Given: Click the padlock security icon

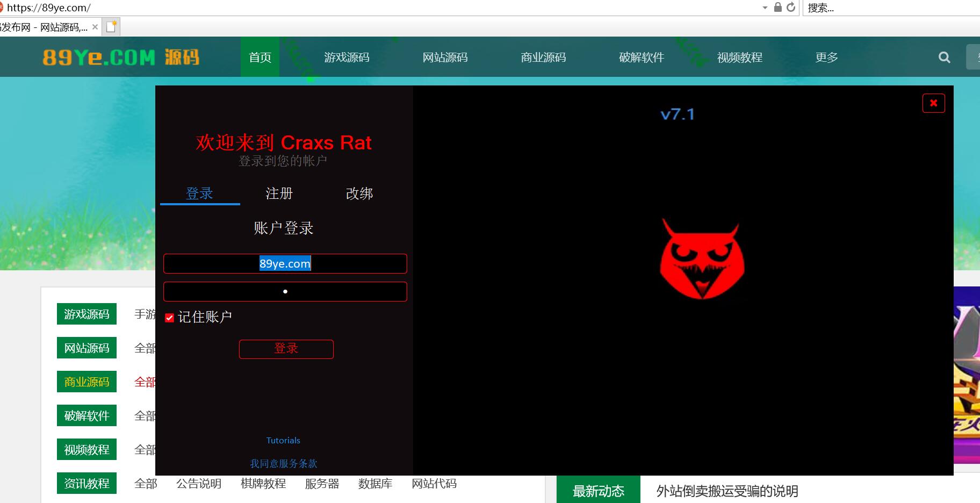Looking at the screenshot, I should [x=777, y=8].
